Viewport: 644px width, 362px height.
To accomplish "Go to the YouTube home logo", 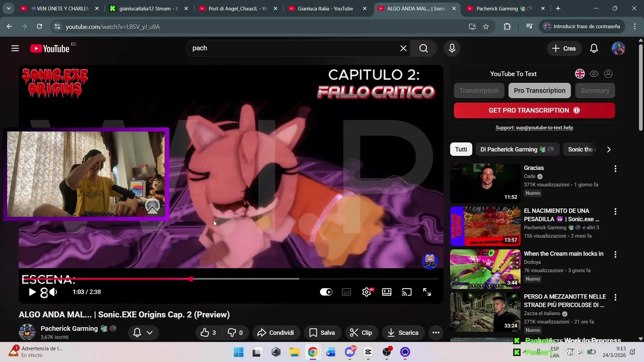I will [x=50, y=48].
